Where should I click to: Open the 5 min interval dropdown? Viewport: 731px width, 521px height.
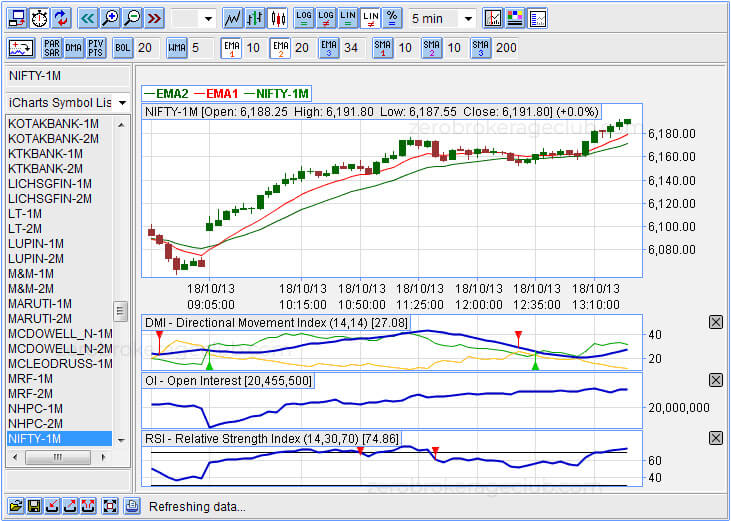442,19
